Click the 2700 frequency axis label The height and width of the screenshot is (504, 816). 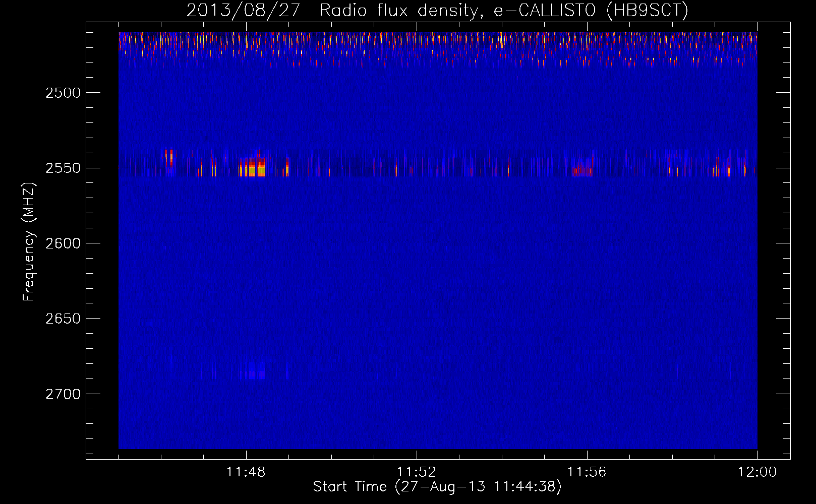point(63,394)
